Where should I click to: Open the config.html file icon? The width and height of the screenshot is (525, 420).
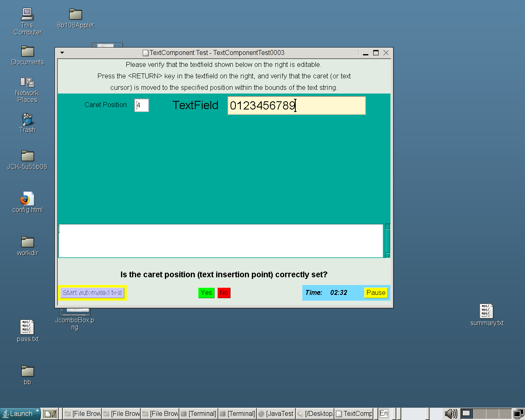point(27,199)
